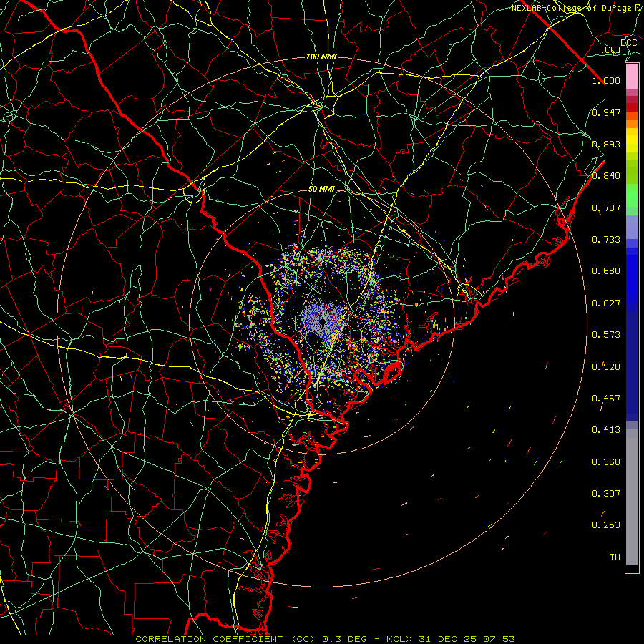Click the 31 DEC 25 07:53 timestamp
Viewport: 644px width, 644px height.
[467, 639]
